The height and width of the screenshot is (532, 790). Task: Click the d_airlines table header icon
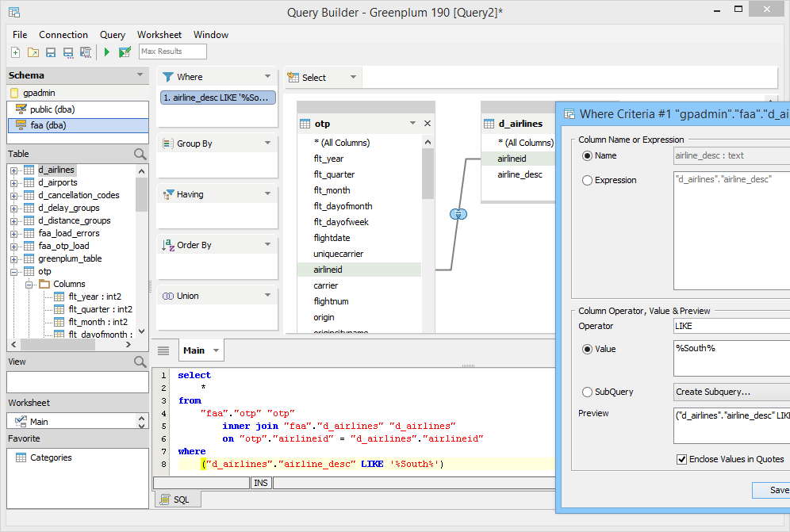pos(489,124)
